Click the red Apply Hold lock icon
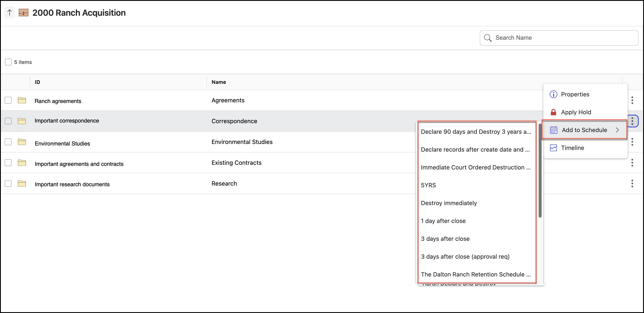This screenshot has height=313, width=644. pyautogui.click(x=553, y=112)
